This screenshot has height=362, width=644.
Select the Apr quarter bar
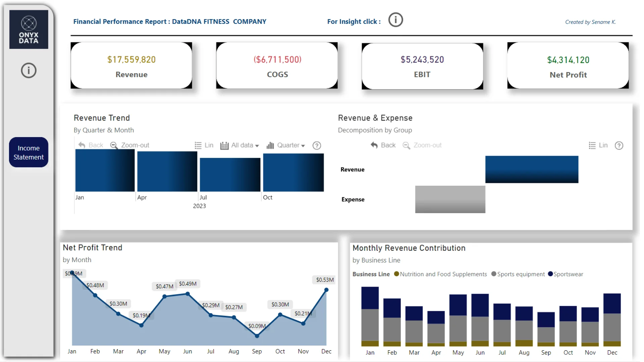[167, 172]
